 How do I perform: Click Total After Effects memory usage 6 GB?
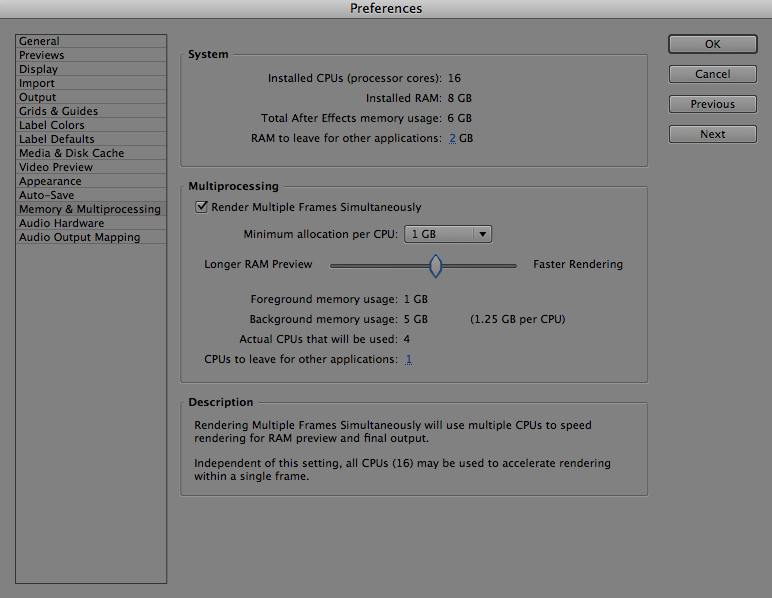coord(459,119)
